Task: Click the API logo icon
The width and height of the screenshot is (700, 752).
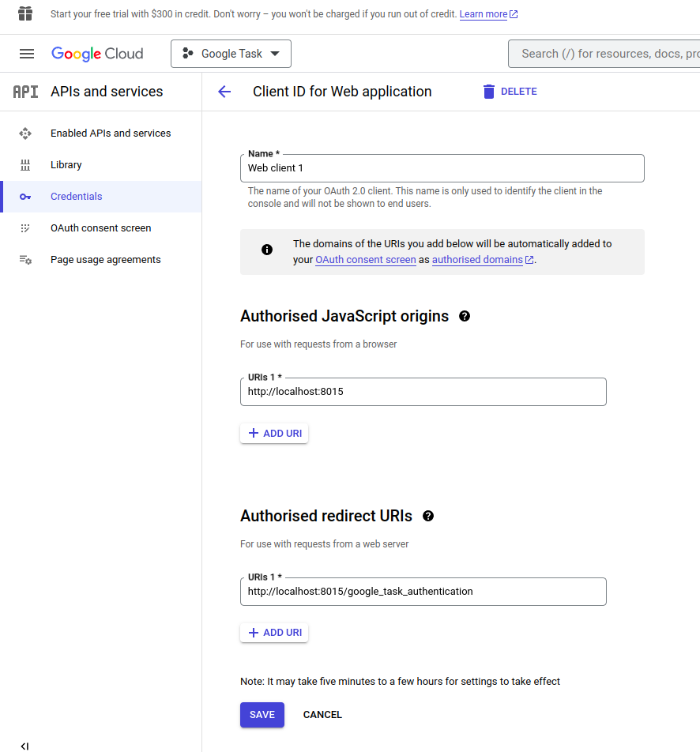Action: click(25, 92)
